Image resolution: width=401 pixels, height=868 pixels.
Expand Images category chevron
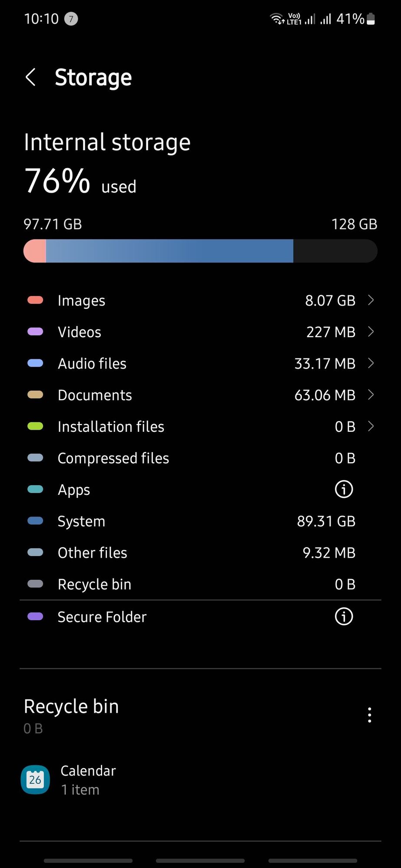click(x=371, y=300)
